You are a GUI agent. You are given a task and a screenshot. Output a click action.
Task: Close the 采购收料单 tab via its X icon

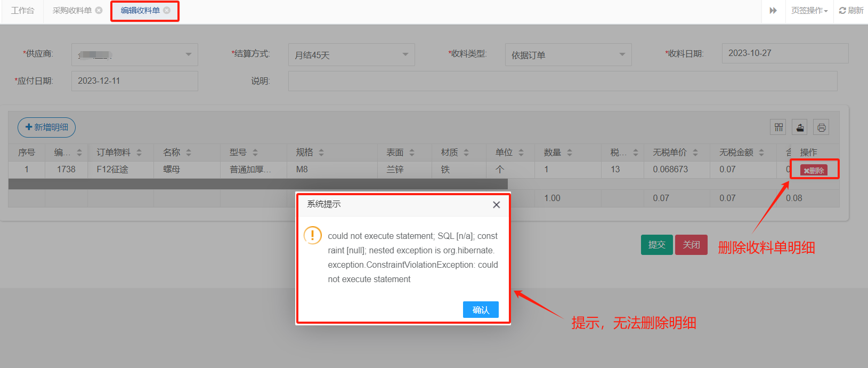99,10
